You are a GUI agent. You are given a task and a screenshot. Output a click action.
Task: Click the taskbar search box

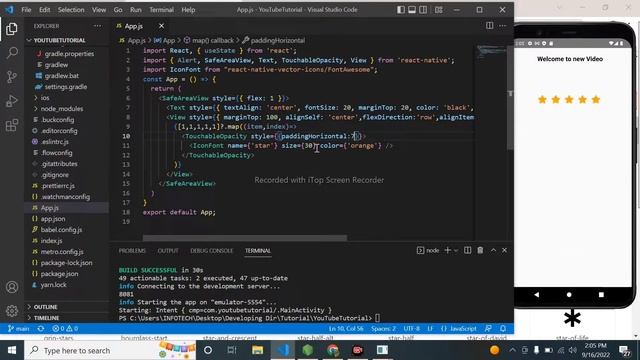pos(109,350)
